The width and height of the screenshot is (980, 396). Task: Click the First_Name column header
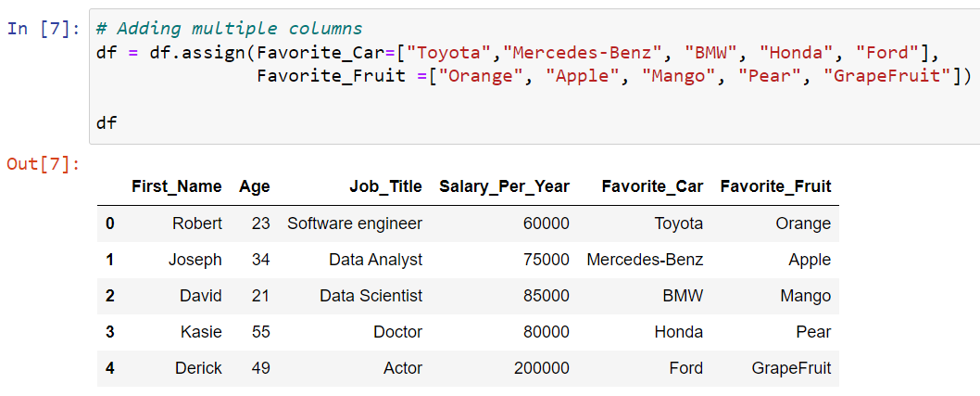176,185
